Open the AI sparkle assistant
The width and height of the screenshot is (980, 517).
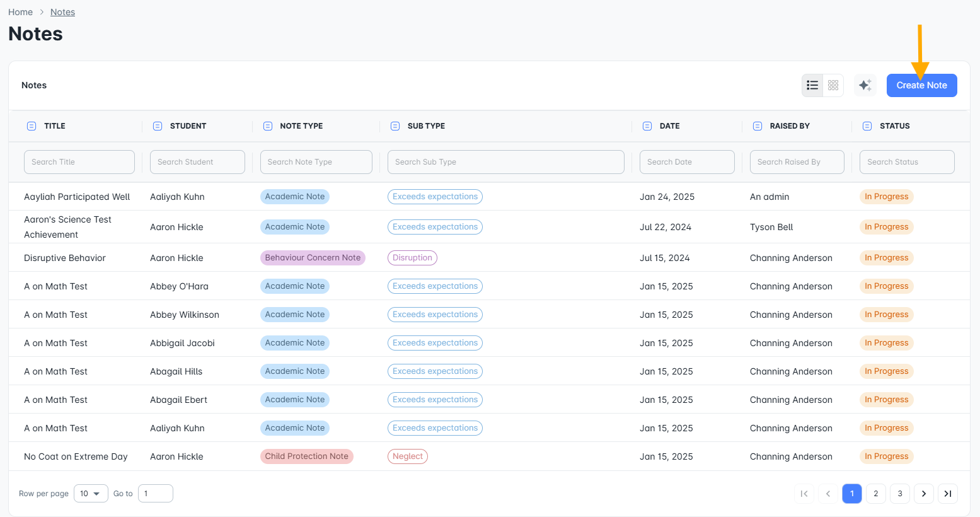click(865, 85)
